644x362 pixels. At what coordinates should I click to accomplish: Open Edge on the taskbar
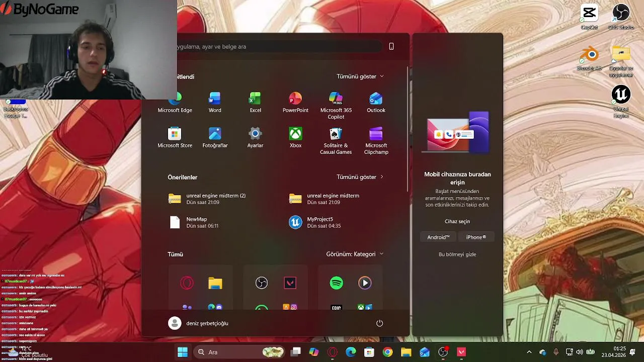[x=351, y=352]
